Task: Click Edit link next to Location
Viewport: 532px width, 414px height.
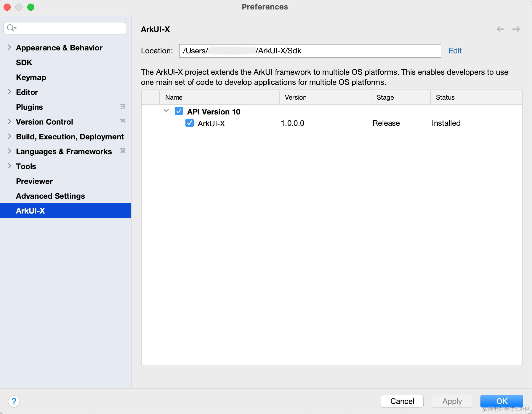Action: coord(455,51)
